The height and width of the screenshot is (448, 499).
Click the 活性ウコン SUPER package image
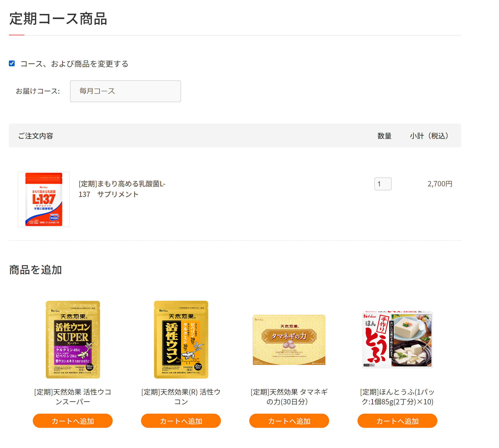73,340
